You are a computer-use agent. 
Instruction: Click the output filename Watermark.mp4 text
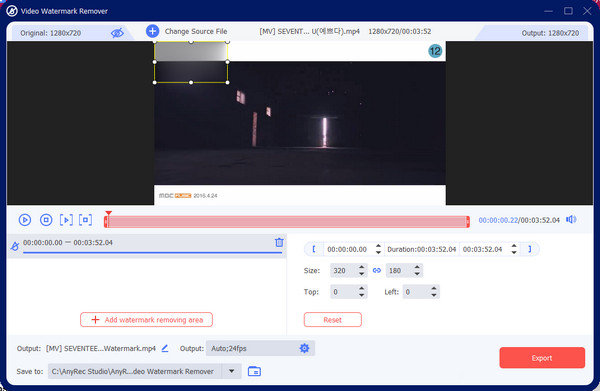pyautogui.click(x=101, y=349)
